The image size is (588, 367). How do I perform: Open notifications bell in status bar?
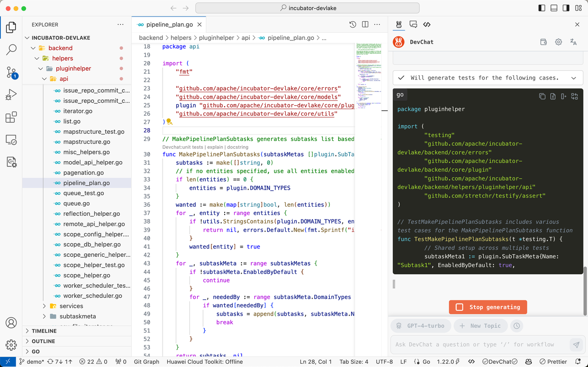(578, 361)
